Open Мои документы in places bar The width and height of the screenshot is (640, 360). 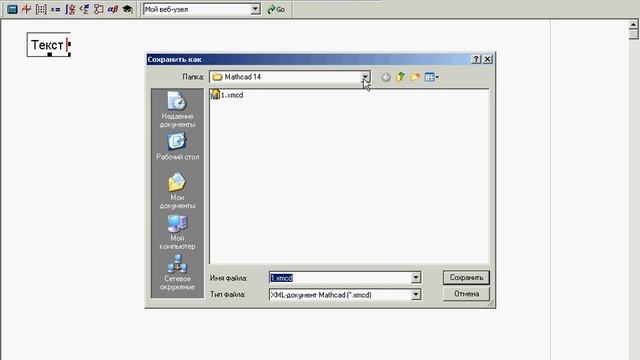point(177,191)
